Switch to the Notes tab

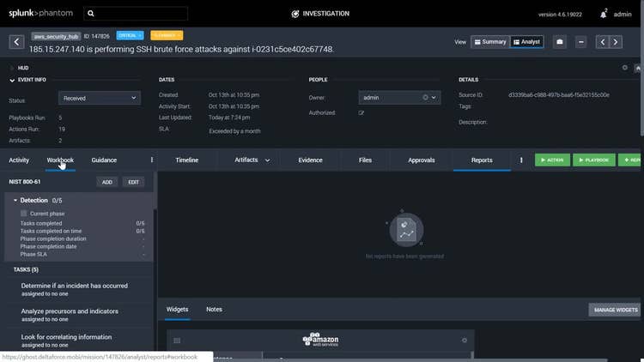click(x=214, y=309)
